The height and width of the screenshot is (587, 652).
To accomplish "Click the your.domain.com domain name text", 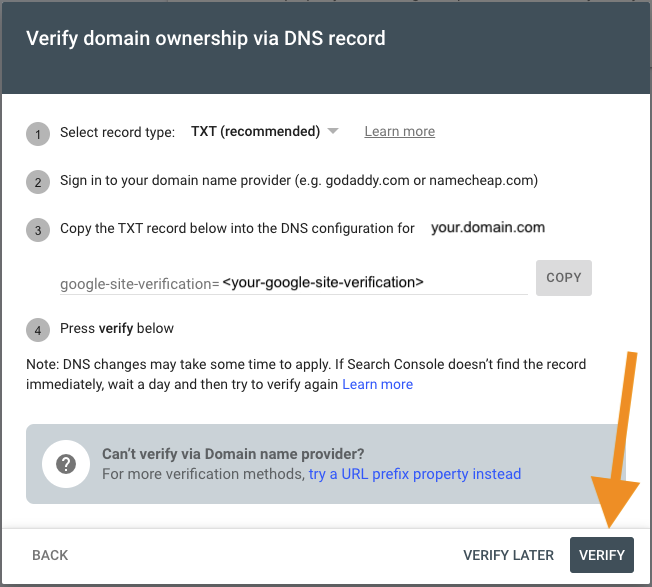I will point(488,227).
